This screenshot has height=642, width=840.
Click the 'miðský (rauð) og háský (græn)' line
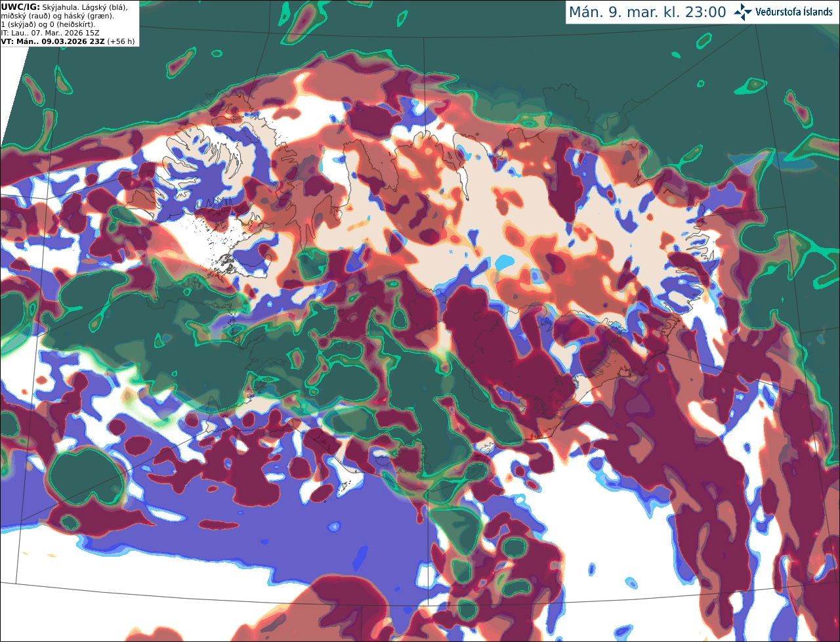(57, 16)
